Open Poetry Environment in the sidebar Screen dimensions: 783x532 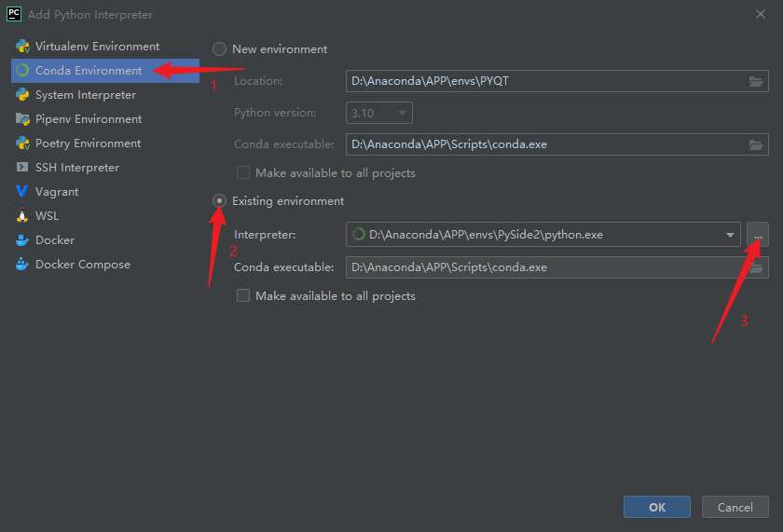104,143
